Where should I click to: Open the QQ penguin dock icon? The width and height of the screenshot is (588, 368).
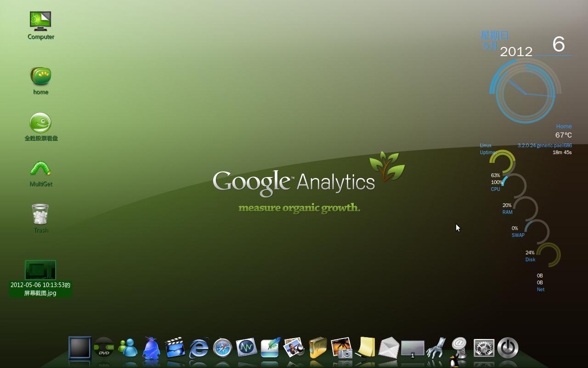(x=151, y=348)
